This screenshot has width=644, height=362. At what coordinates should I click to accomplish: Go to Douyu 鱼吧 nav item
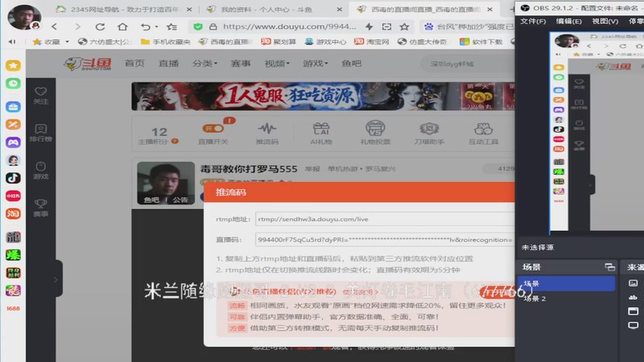(x=352, y=64)
